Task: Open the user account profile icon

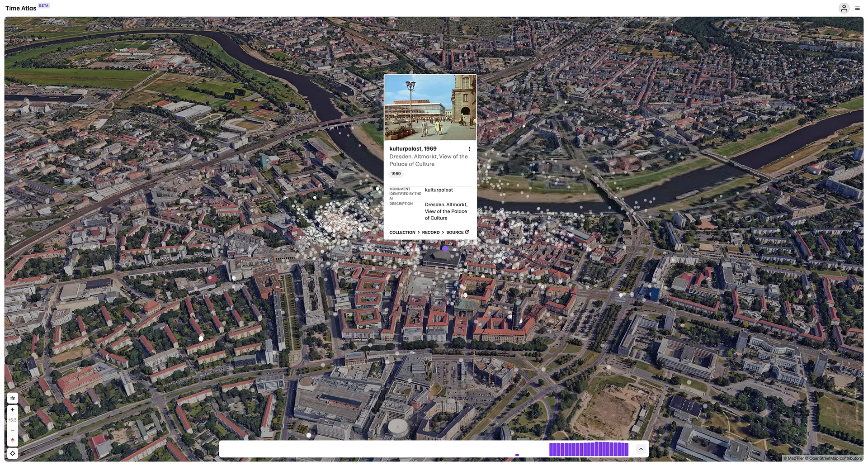Action: coord(844,8)
